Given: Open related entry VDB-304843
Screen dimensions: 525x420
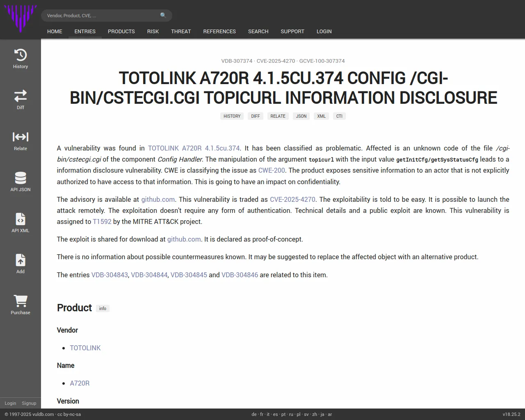Looking at the screenshot, I should coord(110,275).
